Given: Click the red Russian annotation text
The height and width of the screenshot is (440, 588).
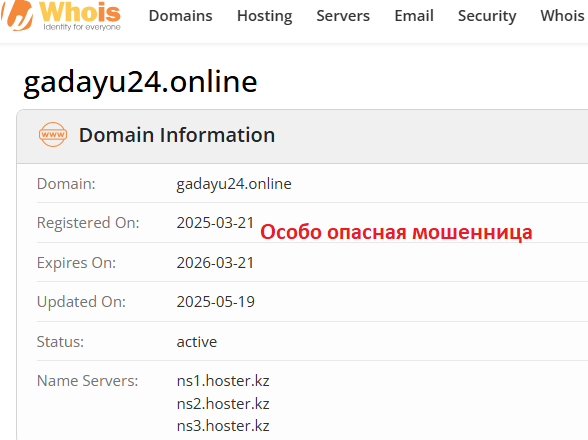Looking at the screenshot, I should click(396, 232).
